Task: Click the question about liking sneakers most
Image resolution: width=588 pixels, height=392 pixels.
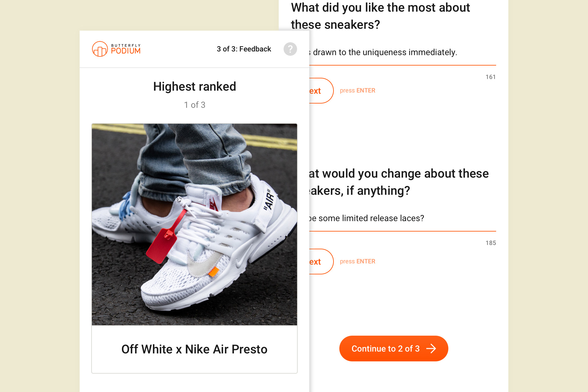Action: point(380,16)
